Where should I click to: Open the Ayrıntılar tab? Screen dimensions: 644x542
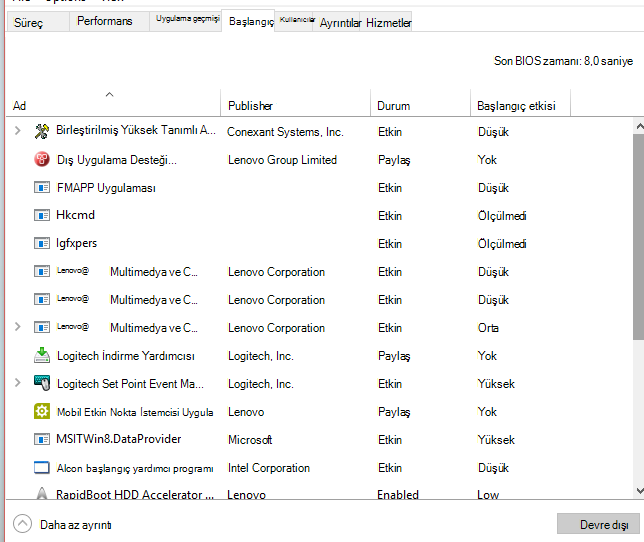340,23
